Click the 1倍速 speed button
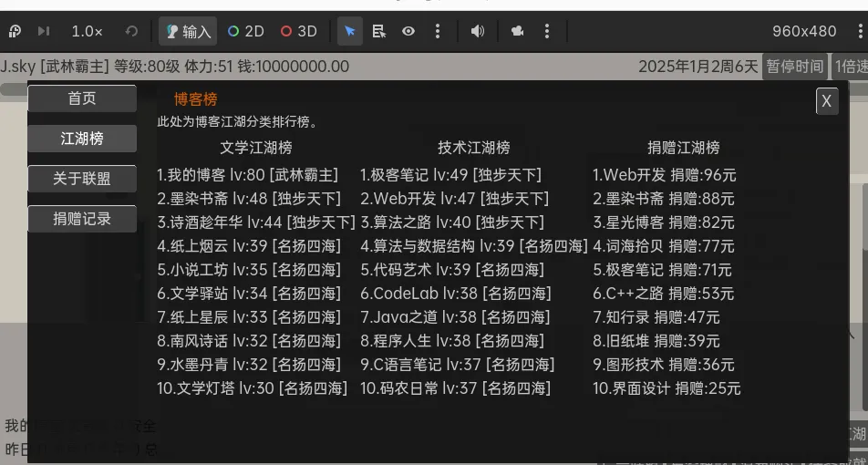The image size is (868, 465). click(851, 67)
